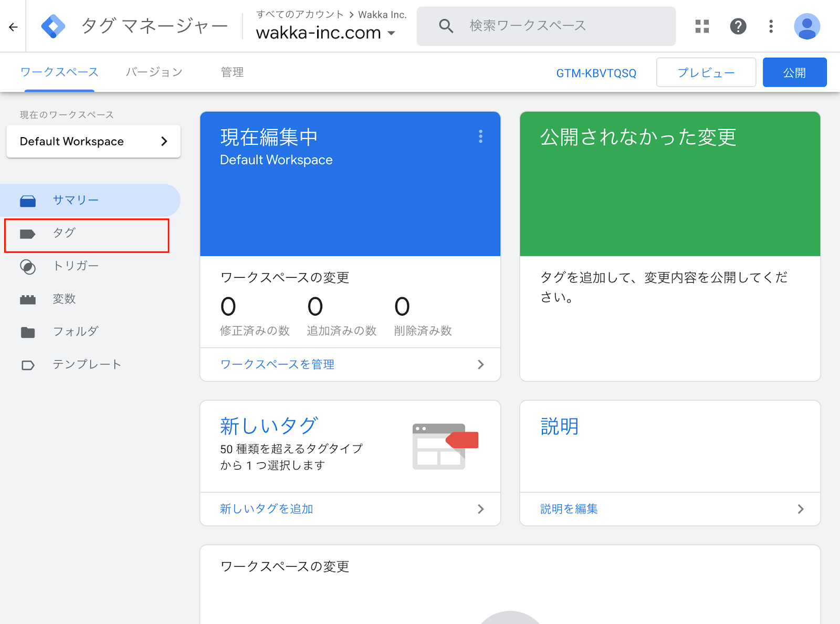Click the 新しいタグを追加 link
This screenshot has width=840, height=624.
[267, 509]
